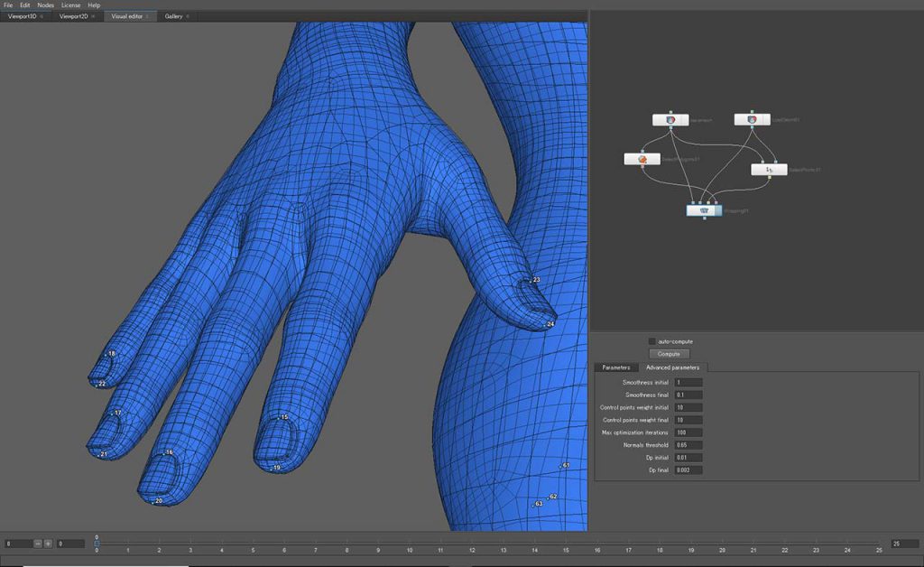
Task: Click the Smoothness initial input field
Action: (x=688, y=383)
